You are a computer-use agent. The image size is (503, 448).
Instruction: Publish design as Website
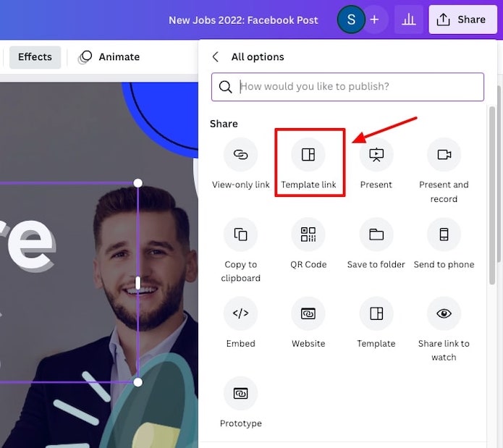[308, 322]
